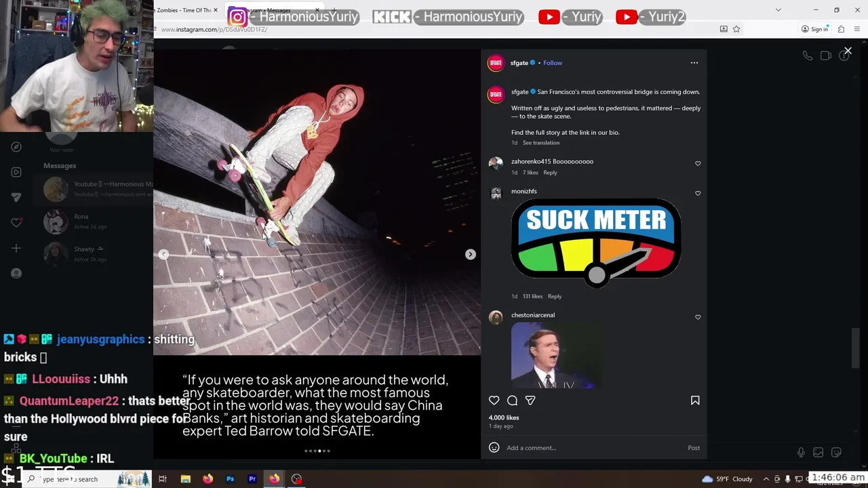Open the Firefox hamburger application menu
The height and width of the screenshot is (488, 868).
click(x=856, y=29)
